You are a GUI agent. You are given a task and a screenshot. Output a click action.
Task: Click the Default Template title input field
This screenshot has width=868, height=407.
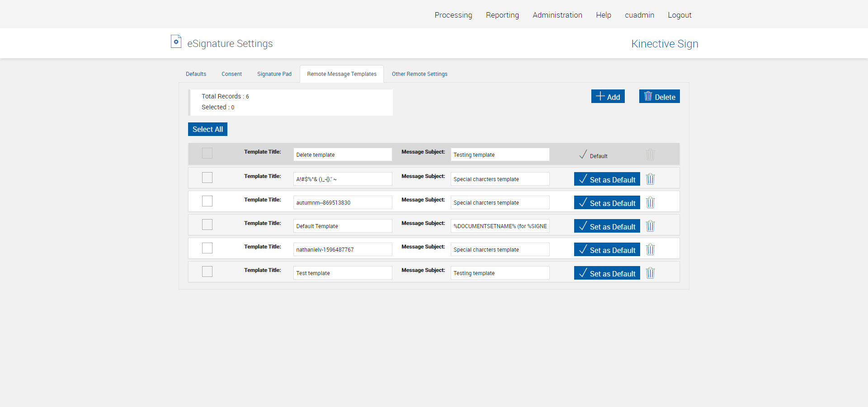coord(342,226)
